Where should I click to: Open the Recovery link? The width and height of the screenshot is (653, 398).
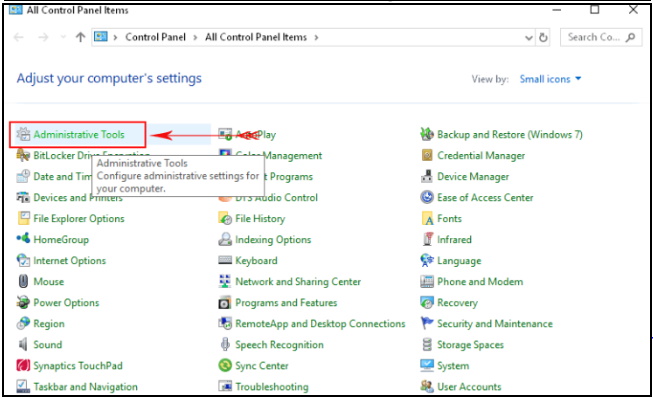(x=457, y=303)
